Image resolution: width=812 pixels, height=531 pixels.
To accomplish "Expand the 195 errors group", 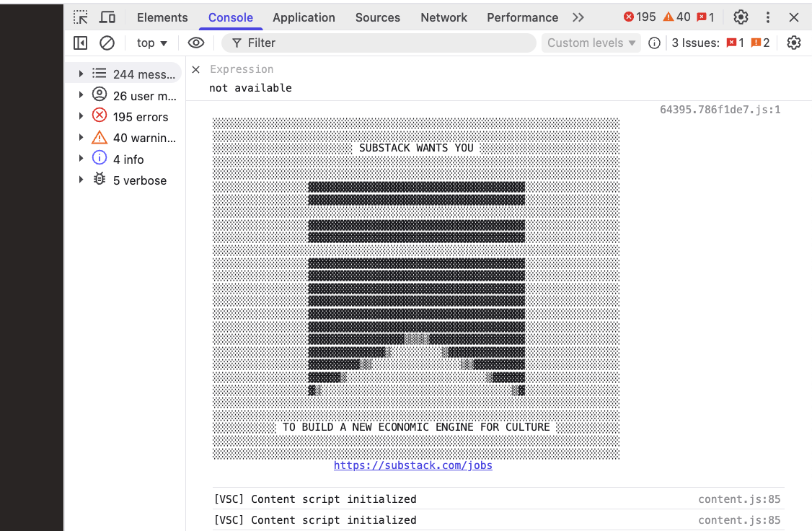I will [x=81, y=116].
